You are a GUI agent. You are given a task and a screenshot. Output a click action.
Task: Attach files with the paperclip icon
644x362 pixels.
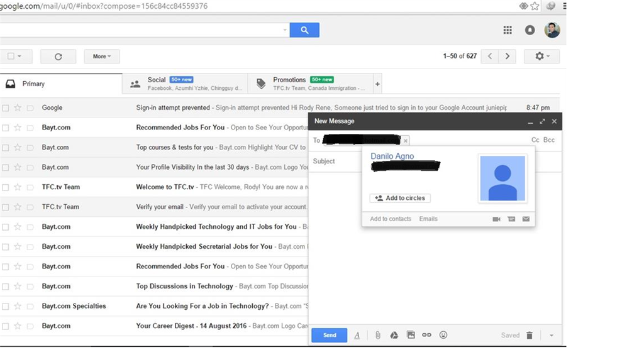[x=378, y=336]
